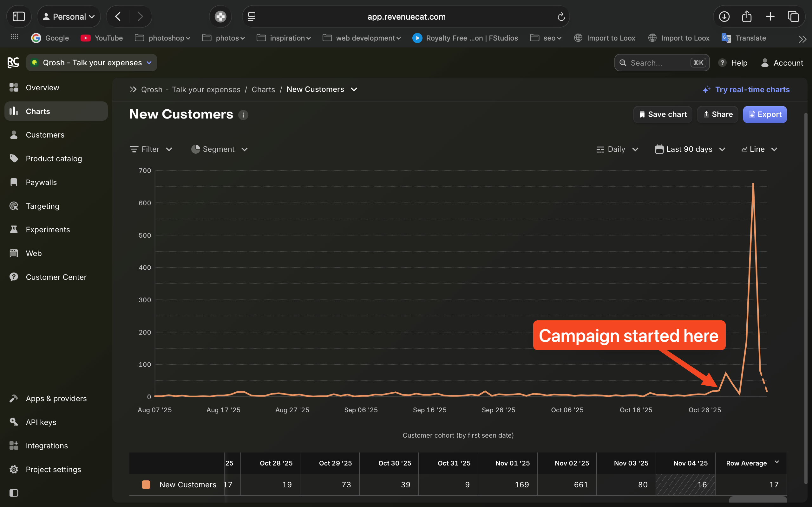Expand the Daily granularity dropdown
This screenshot has width=812, height=507.
[x=617, y=149]
